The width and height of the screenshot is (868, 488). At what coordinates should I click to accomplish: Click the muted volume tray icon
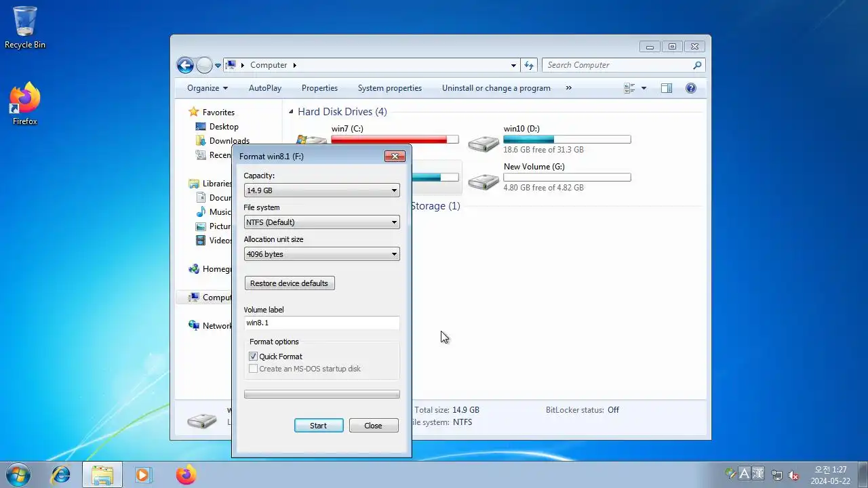click(793, 475)
